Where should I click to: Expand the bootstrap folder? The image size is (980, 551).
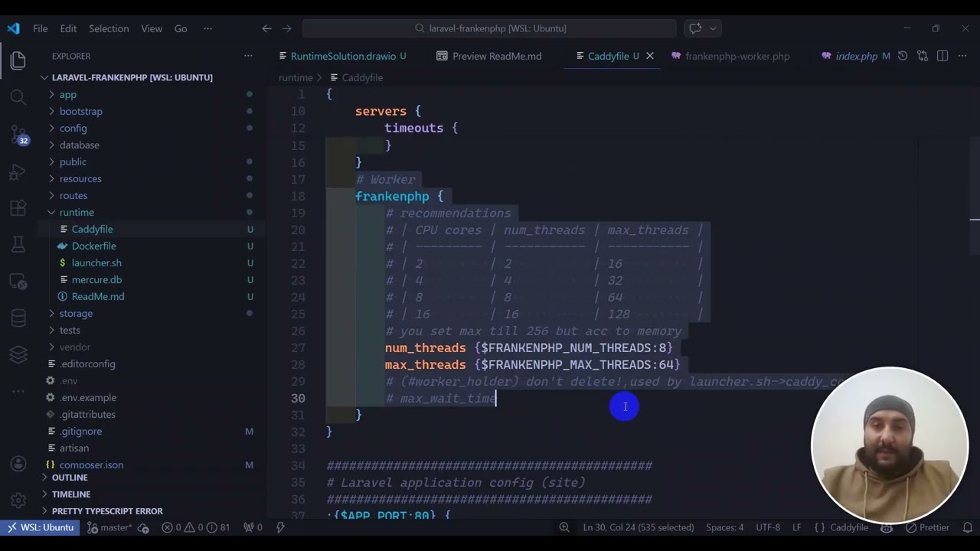pyautogui.click(x=81, y=111)
